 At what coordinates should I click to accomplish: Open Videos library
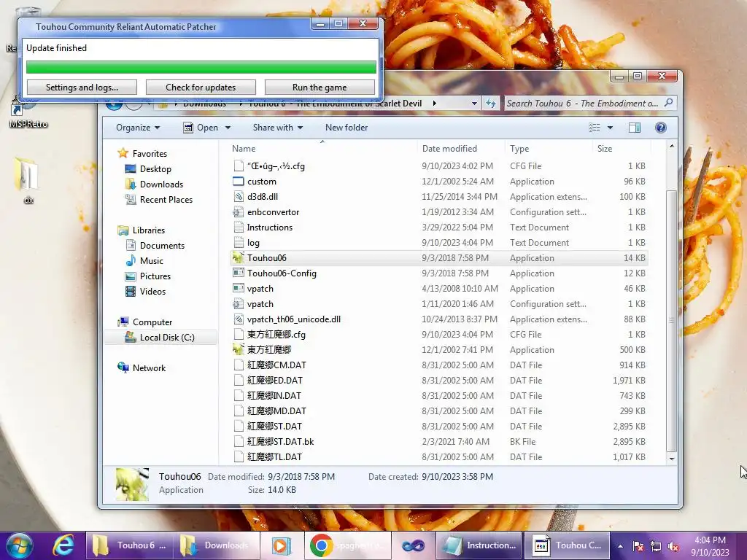(x=152, y=292)
